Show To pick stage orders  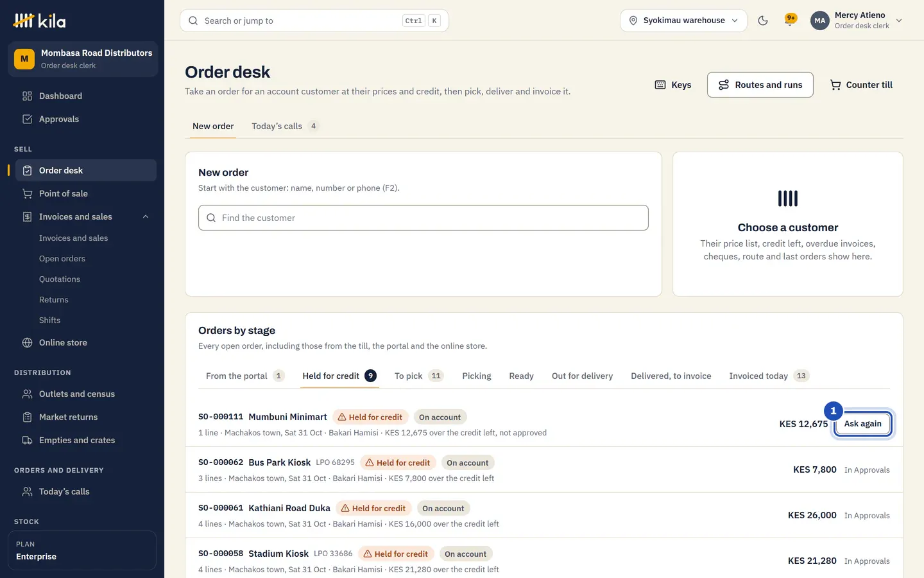(419, 376)
